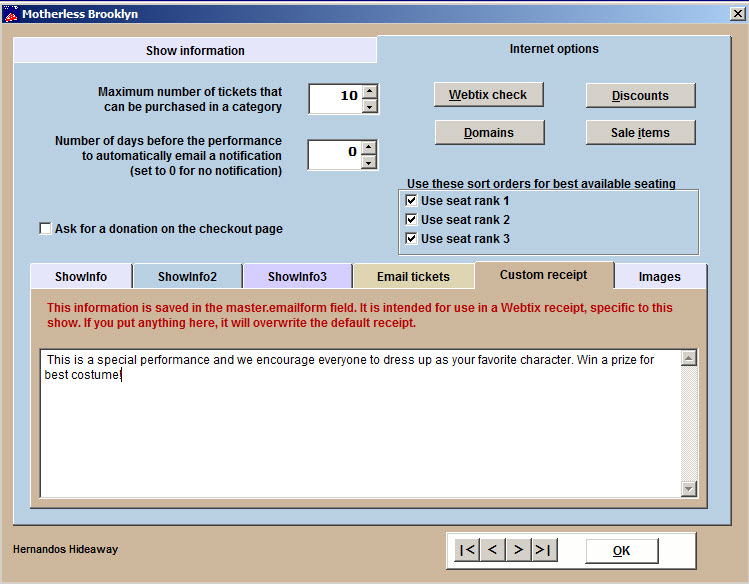Go to first record navigation button

click(467, 550)
